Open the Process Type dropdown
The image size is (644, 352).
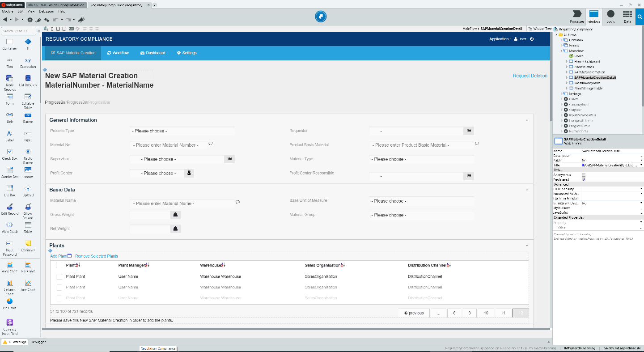click(x=182, y=131)
